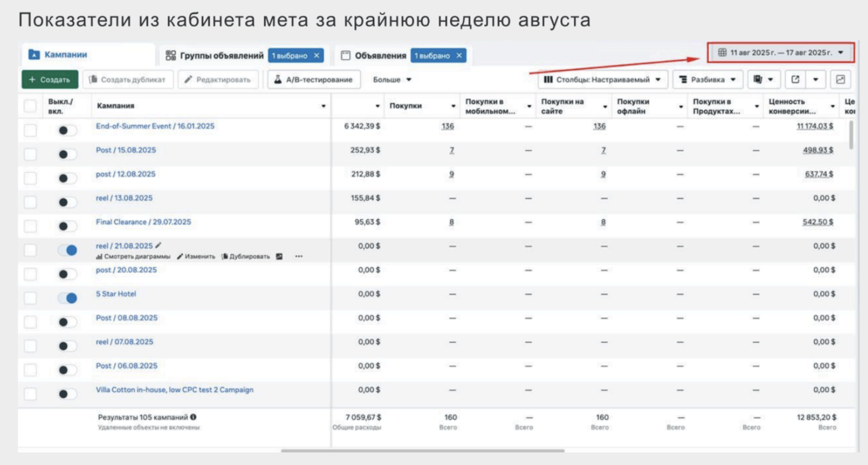Screen dimensions: 868x465
Task: Tick the checkbox for Post / 15.08.2025 row
Action: pyautogui.click(x=31, y=154)
